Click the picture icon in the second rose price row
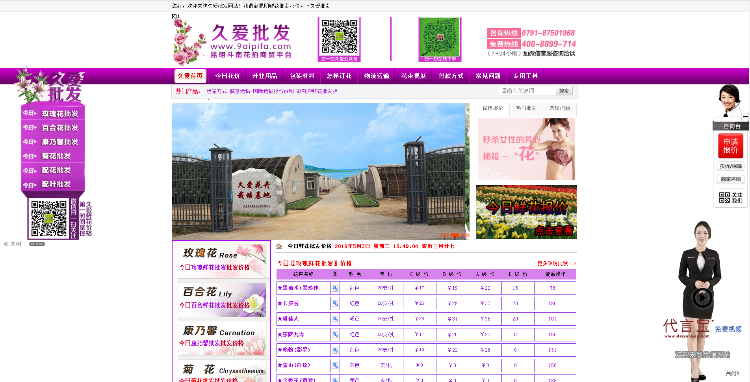 point(335,304)
